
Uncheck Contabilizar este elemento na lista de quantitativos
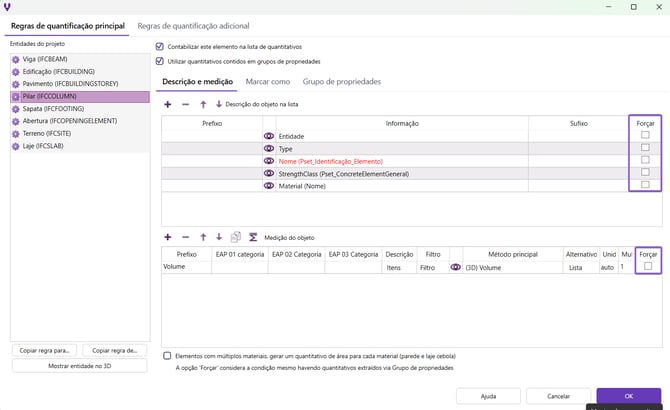click(159, 47)
